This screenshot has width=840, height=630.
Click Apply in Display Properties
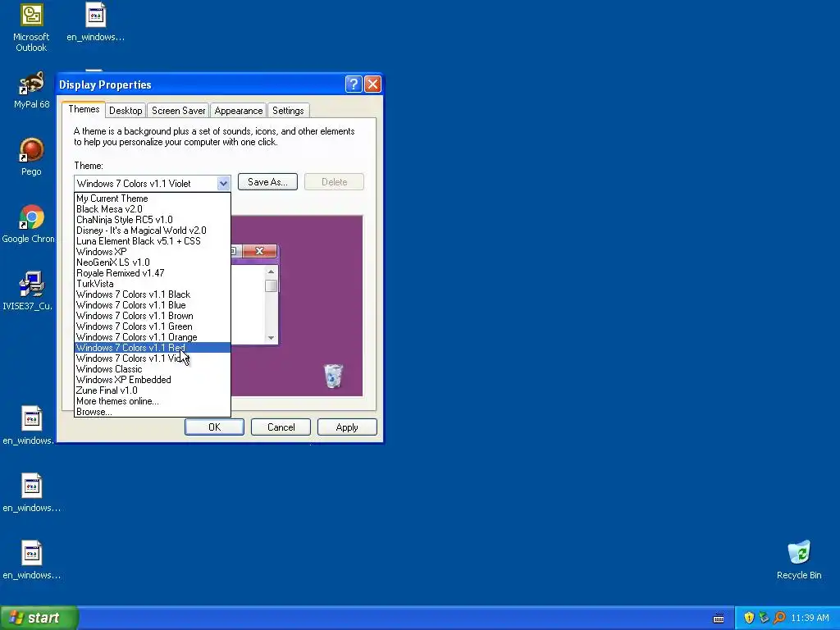click(x=347, y=427)
